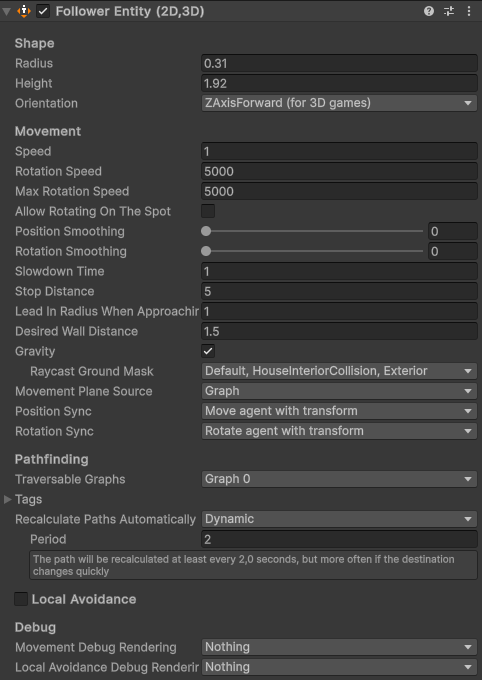The image size is (482, 680).
Task: Click the Position Smoothing slider handle
Action: pos(206,231)
